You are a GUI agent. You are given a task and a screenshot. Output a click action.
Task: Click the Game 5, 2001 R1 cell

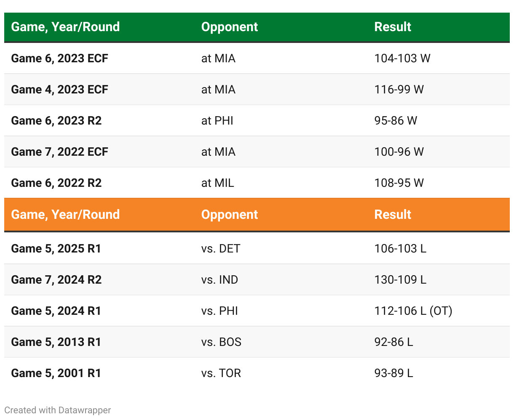click(x=56, y=373)
